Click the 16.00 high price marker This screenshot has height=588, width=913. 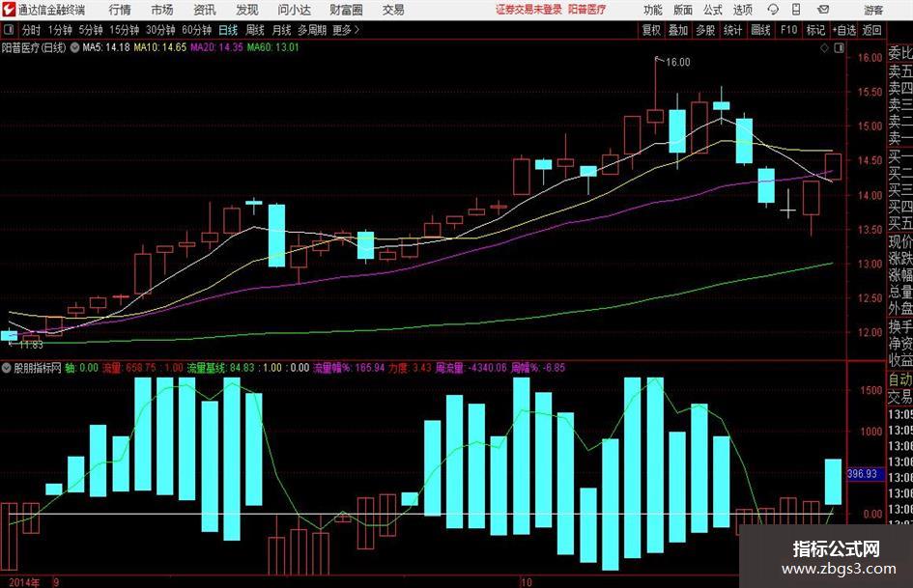[x=678, y=63]
